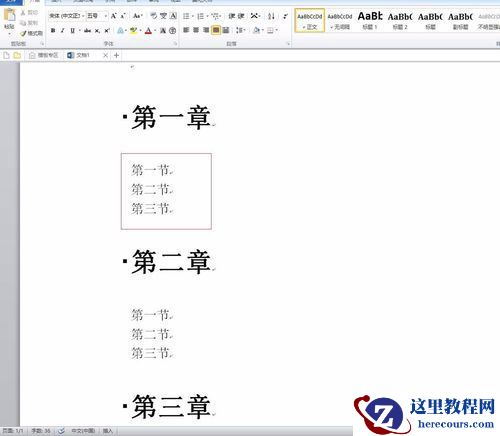
Task: Open the Change Case dropdown
Action: (137, 16)
